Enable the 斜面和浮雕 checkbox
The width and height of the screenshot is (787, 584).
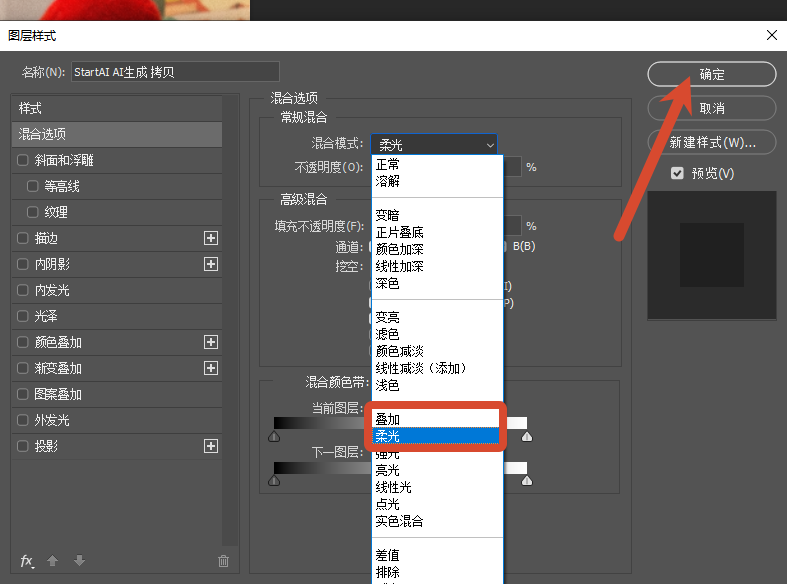point(23,160)
